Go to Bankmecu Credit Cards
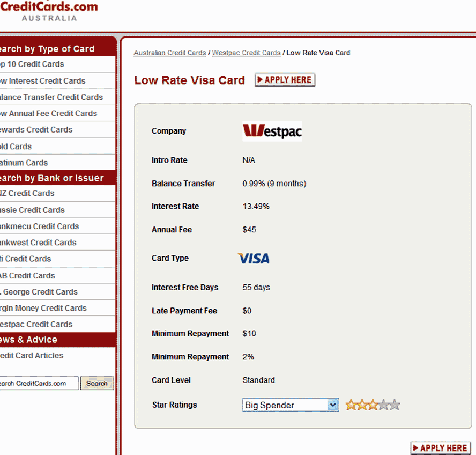 coord(58,226)
